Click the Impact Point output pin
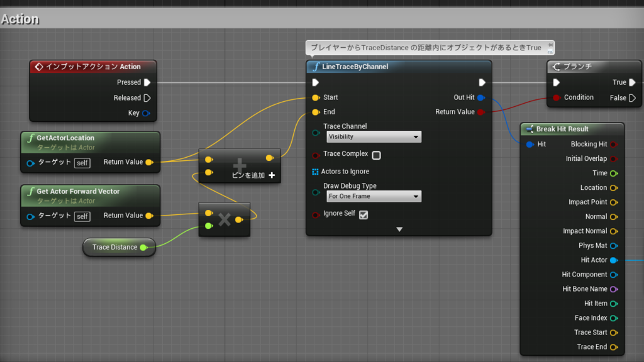 coord(614,202)
